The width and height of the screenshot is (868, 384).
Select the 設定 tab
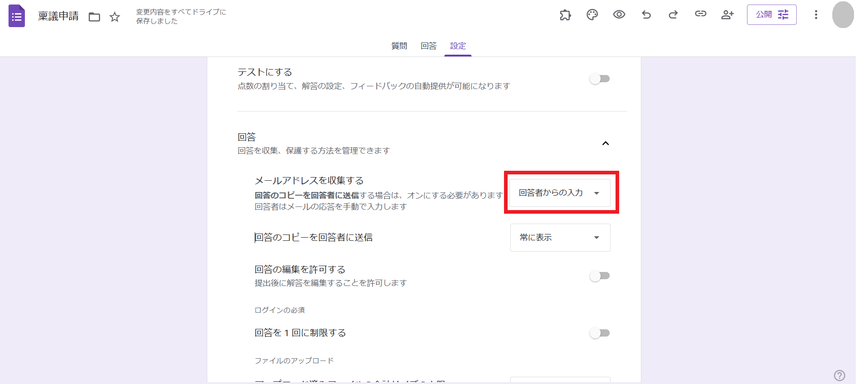click(x=458, y=46)
